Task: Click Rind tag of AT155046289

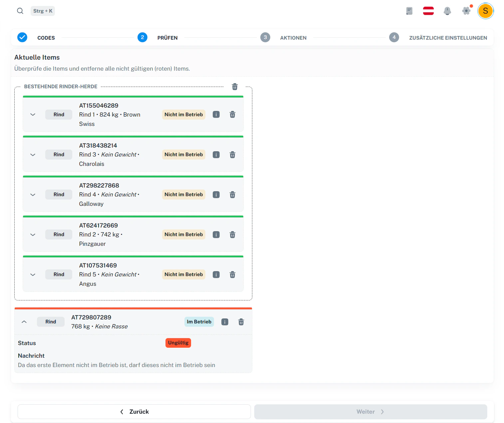Action: [59, 115]
